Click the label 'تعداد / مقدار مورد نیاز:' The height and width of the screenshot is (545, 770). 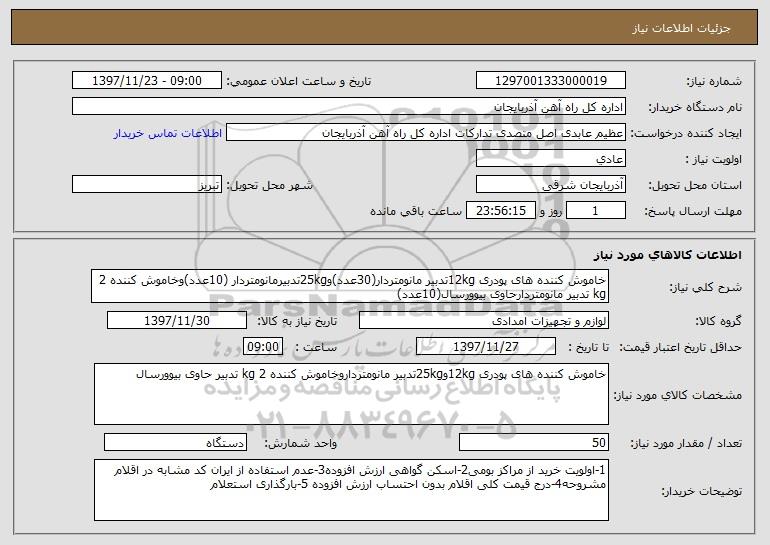pos(686,443)
